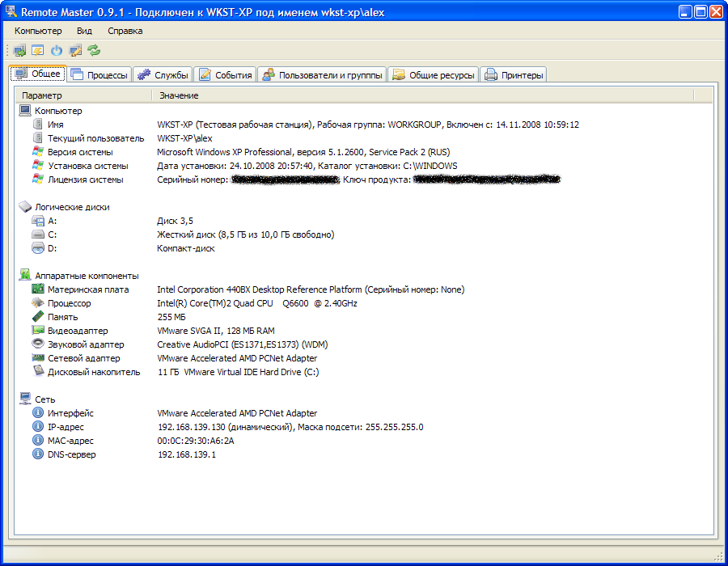This screenshot has width=728, height=566.
Task: Click the Windows flag beside Версия системы
Action: 38,152
